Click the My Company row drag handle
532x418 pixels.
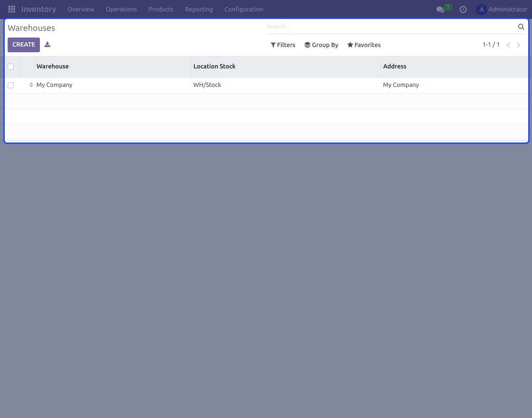coord(31,85)
